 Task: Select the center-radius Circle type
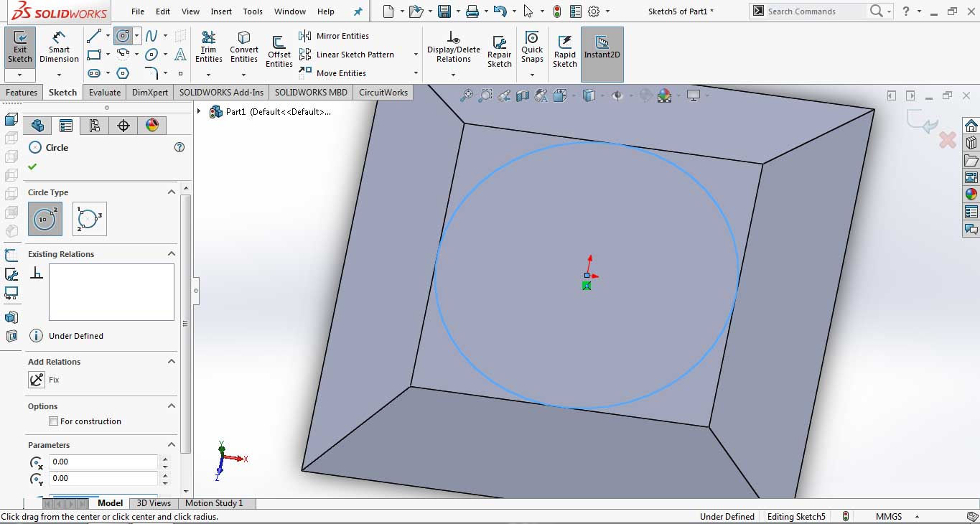tap(45, 219)
